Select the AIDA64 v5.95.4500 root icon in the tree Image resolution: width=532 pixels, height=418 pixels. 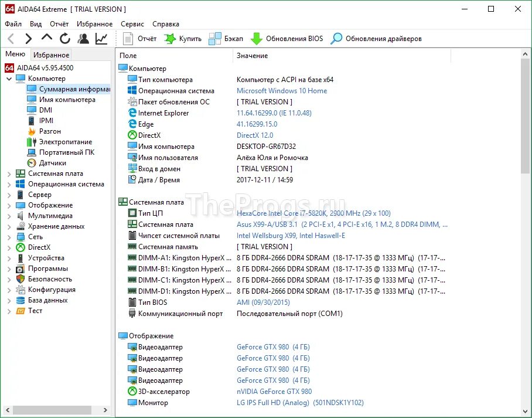click(9, 68)
